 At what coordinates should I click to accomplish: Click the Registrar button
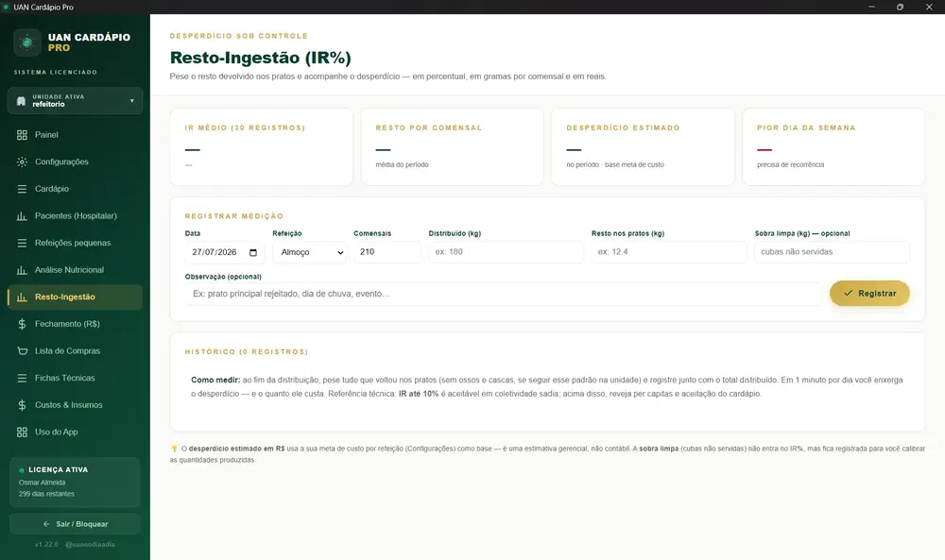(869, 294)
